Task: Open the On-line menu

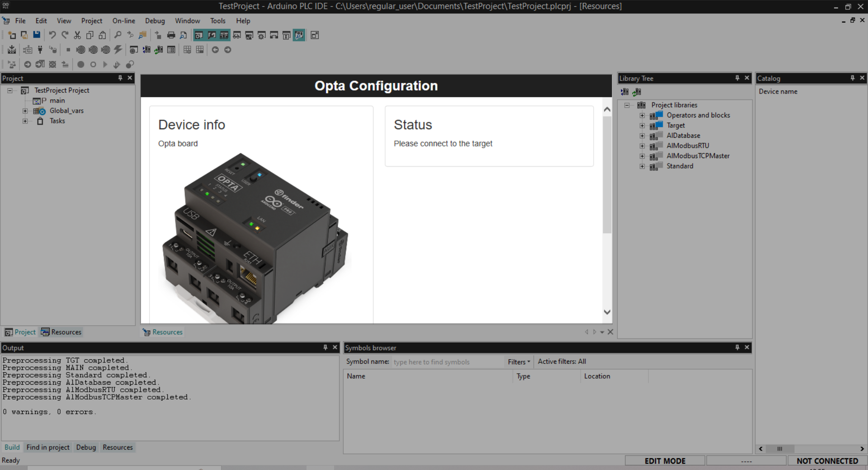Action: (x=124, y=21)
